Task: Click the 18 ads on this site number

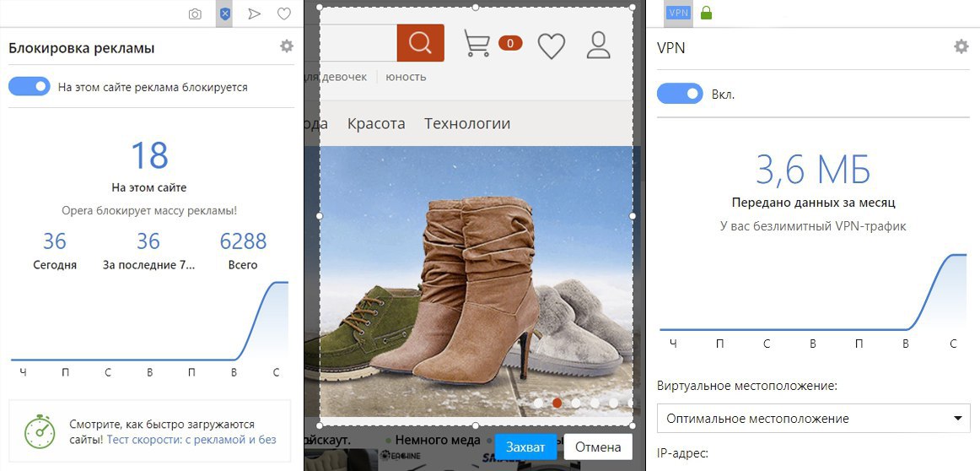Action: pyautogui.click(x=149, y=156)
